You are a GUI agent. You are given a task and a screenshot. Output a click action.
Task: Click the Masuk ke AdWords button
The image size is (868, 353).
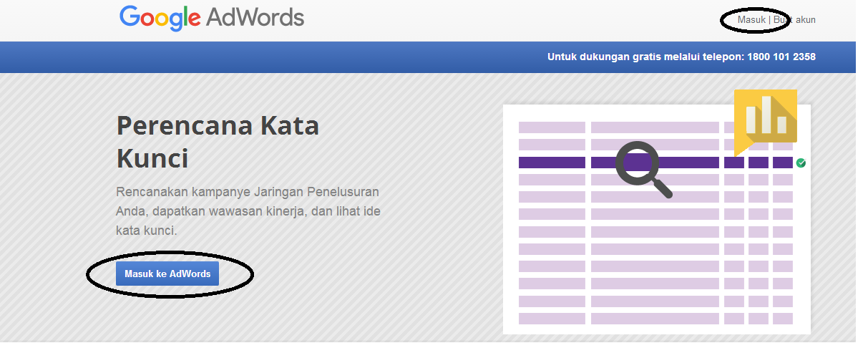click(x=167, y=274)
